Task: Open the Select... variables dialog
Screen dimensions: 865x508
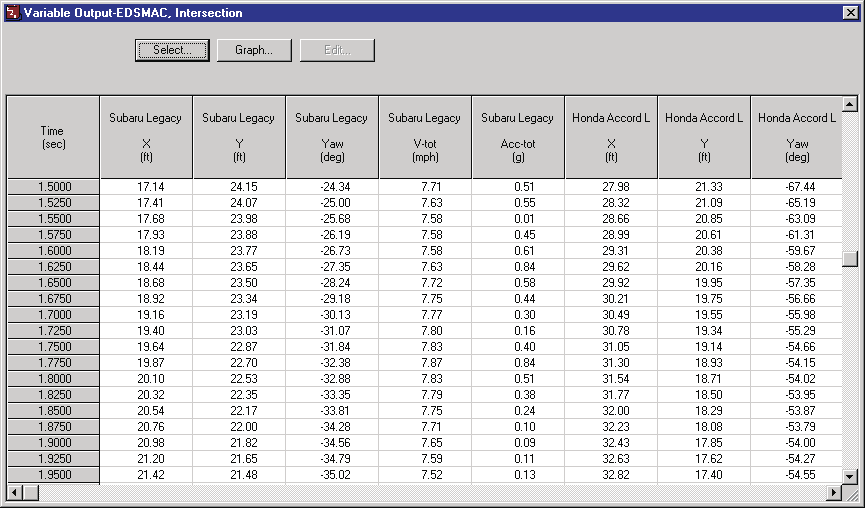Action: 172,50
